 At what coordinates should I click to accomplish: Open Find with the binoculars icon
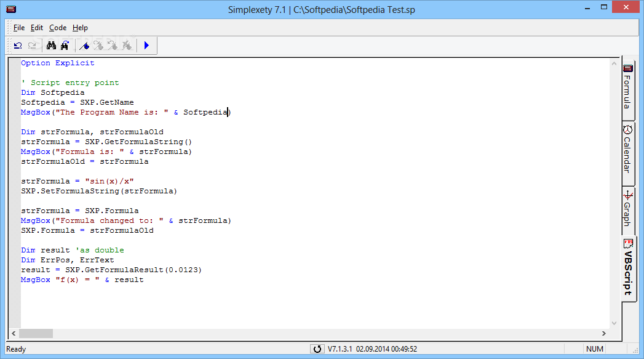51,45
